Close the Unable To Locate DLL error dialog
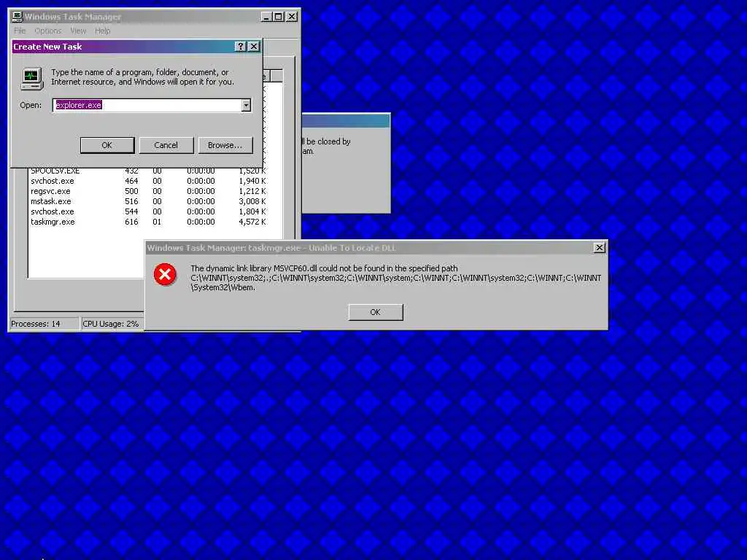The image size is (747, 560). (600, 248)
